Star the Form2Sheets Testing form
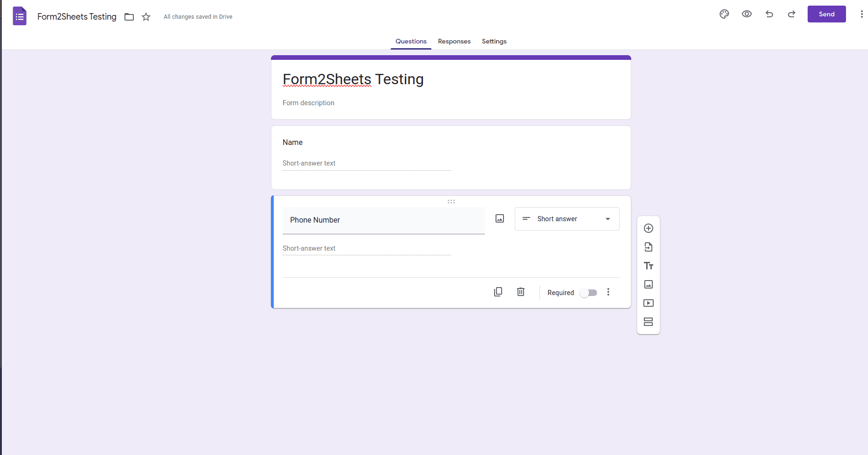The height and width of the screenshot is (455, 868). click(x=146, y=17)
